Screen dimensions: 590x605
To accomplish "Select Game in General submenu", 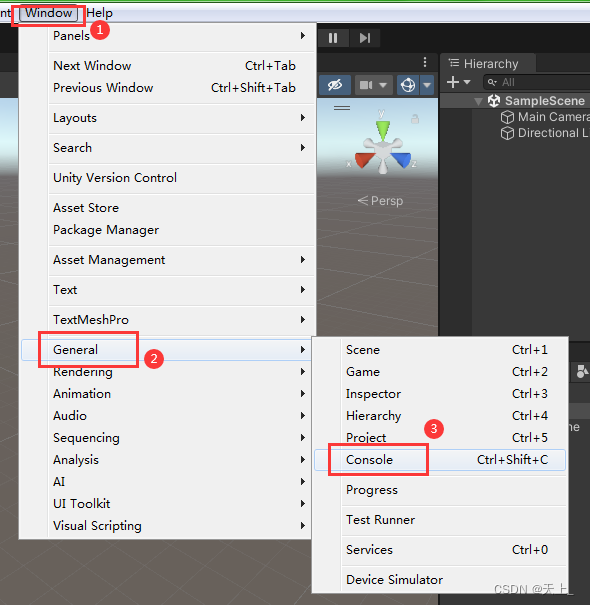I will pos(440,372).
